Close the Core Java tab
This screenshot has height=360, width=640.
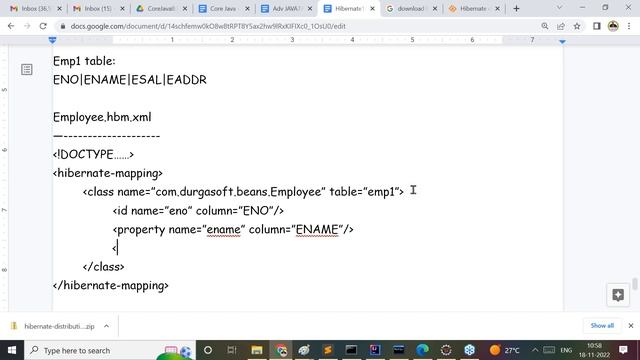pos(247,9)
